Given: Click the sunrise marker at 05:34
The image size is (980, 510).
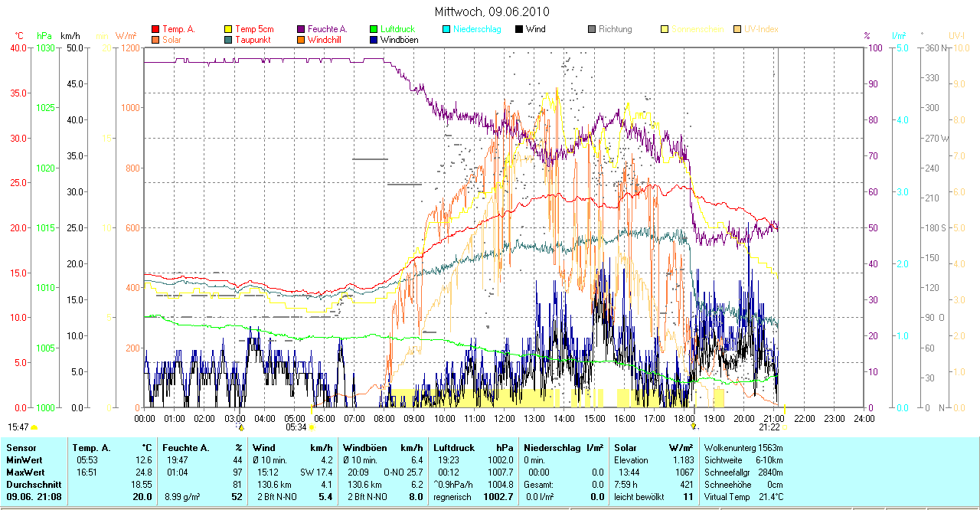Looking at the screenshot, I should (x=311, y=427).
